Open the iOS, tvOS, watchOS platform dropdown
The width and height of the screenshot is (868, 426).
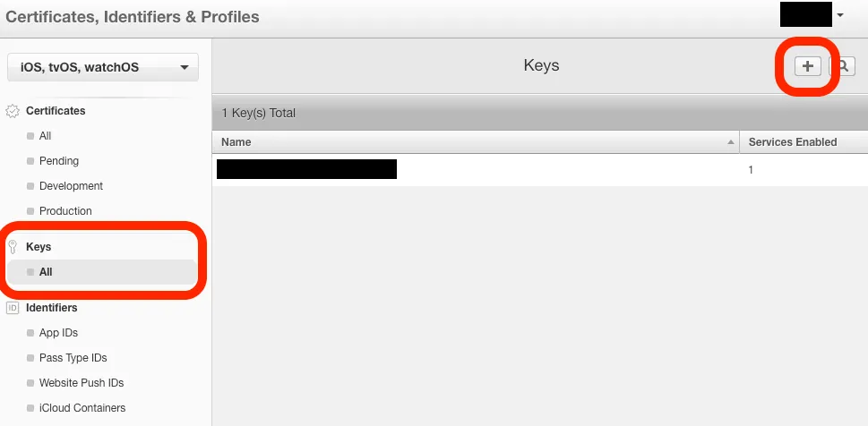pos(102,67)
